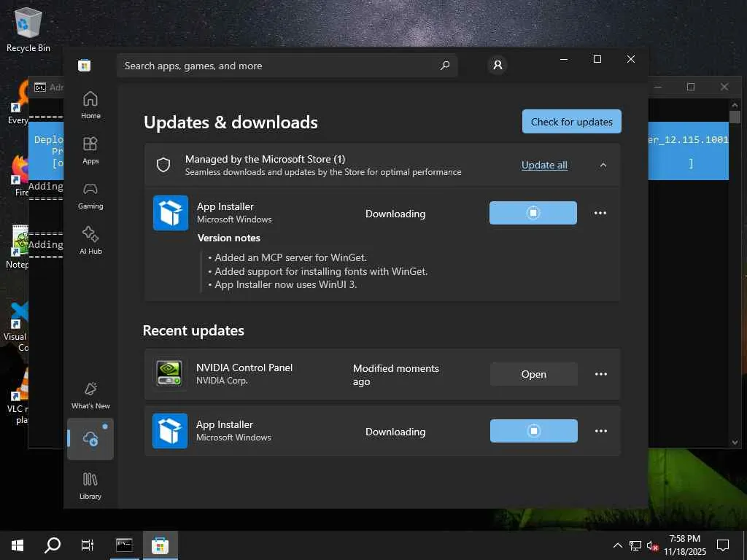Click muted volume icon in system tray
The height and width of the screenshot is (560, 747).
[x=652, y=545]
